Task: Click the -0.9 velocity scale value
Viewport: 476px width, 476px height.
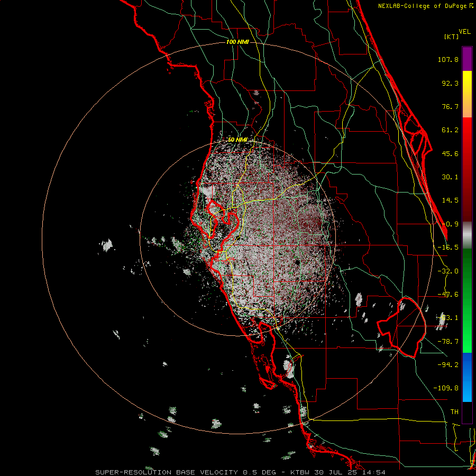Action: [x=450, y=224]
